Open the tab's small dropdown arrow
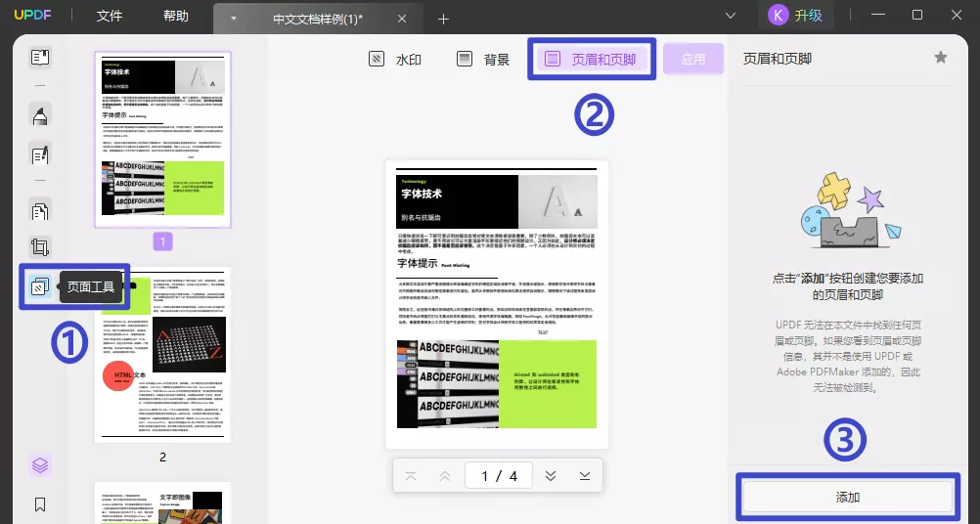 233,19
